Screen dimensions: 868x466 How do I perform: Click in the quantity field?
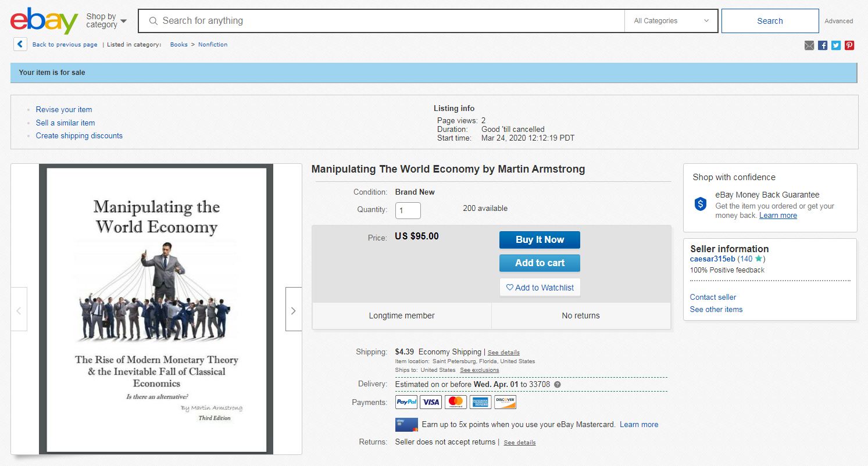(408, 210)
